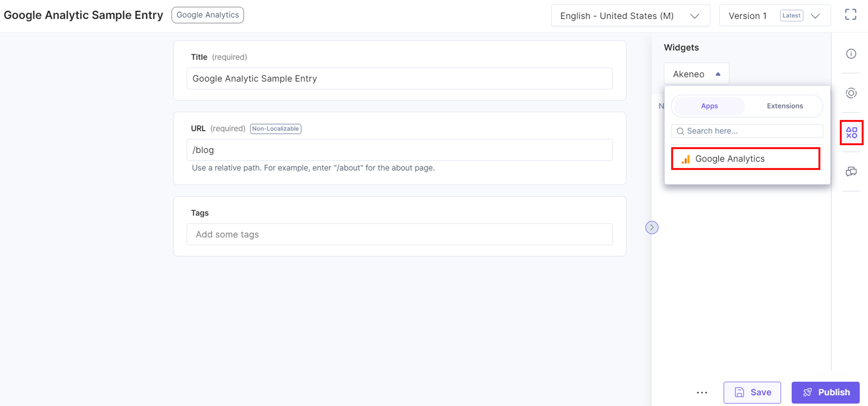868x406 pixels.
Task: Select Google Analytics from the apps list
Action: click(x=745, y=159)
